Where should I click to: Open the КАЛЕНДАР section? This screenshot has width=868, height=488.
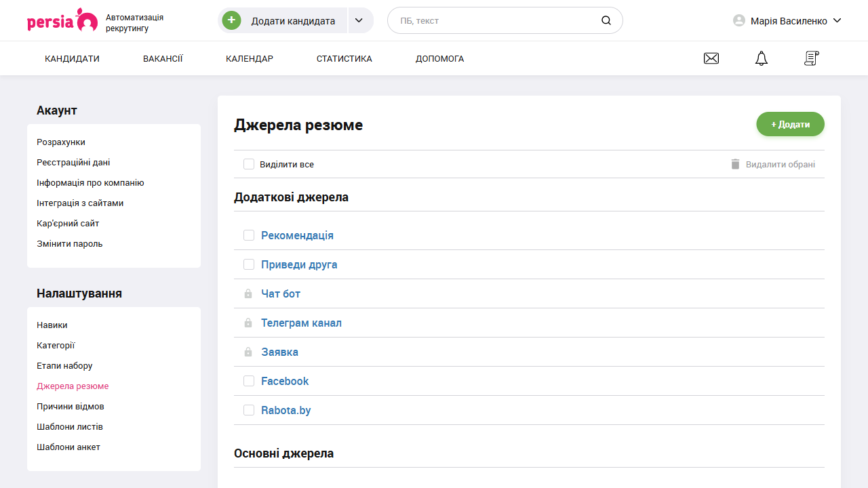tap(249, 58)
